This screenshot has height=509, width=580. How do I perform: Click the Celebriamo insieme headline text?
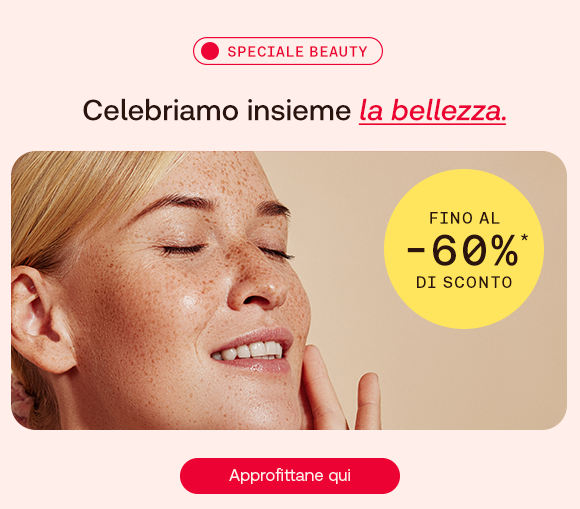(x=217, y=111)
